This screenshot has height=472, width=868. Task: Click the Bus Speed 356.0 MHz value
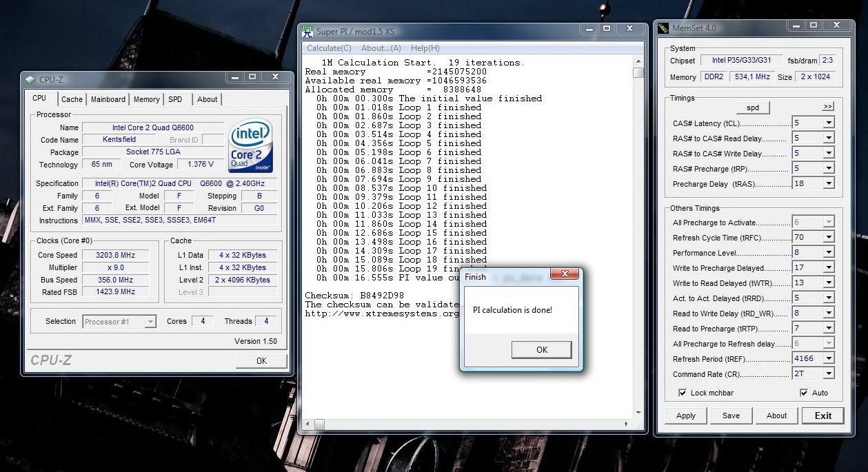point(115,280)
